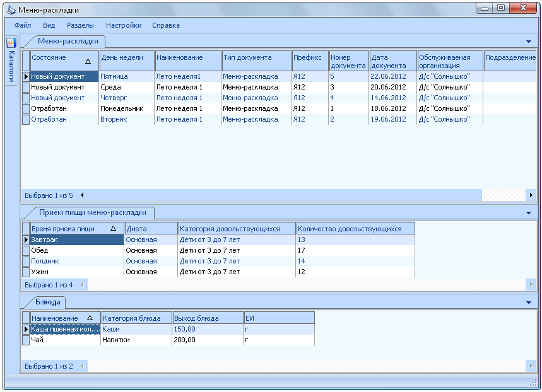
Task: Open the Разделы menu
Action: click(80, 25)
